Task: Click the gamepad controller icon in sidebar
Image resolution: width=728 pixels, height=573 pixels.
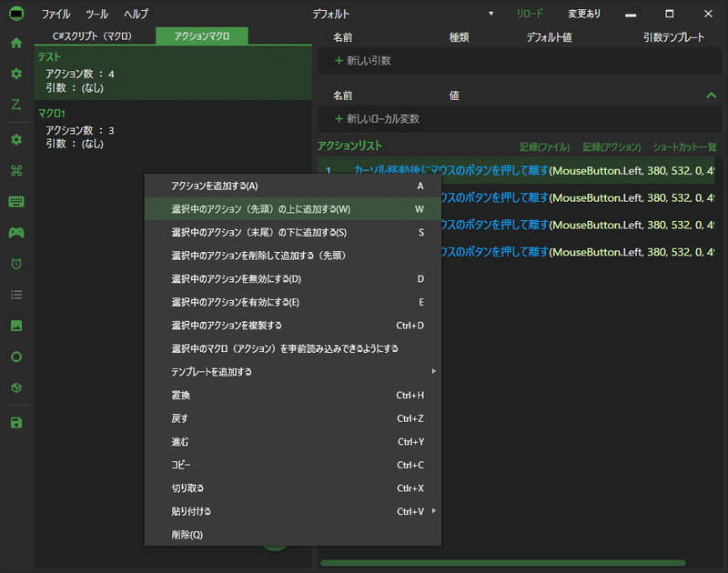Action: tap(16, 233)
